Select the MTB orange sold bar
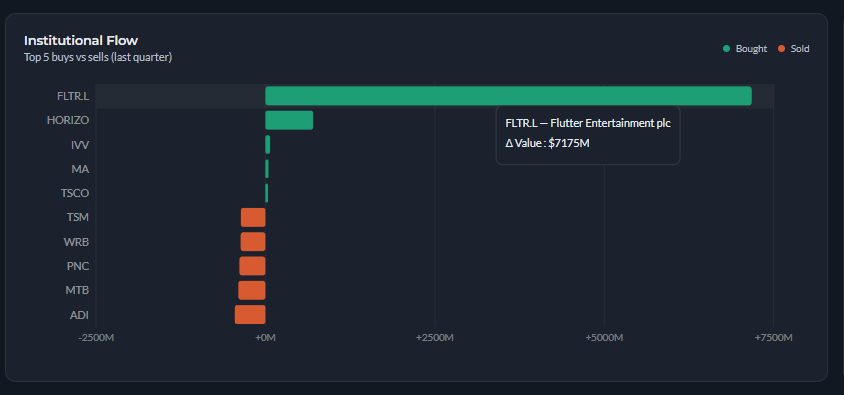 (x=252, y=290)
